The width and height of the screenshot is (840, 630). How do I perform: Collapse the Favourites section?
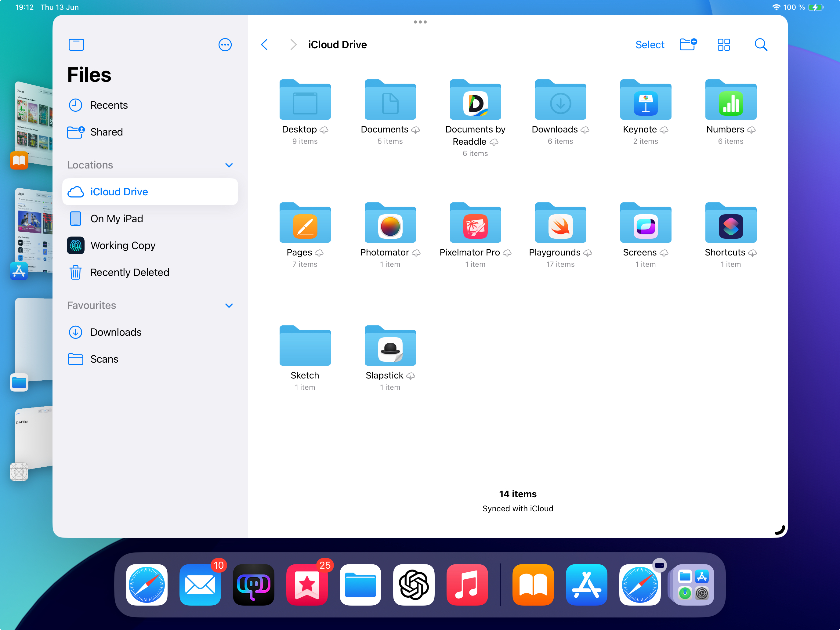tap(229, 305)
